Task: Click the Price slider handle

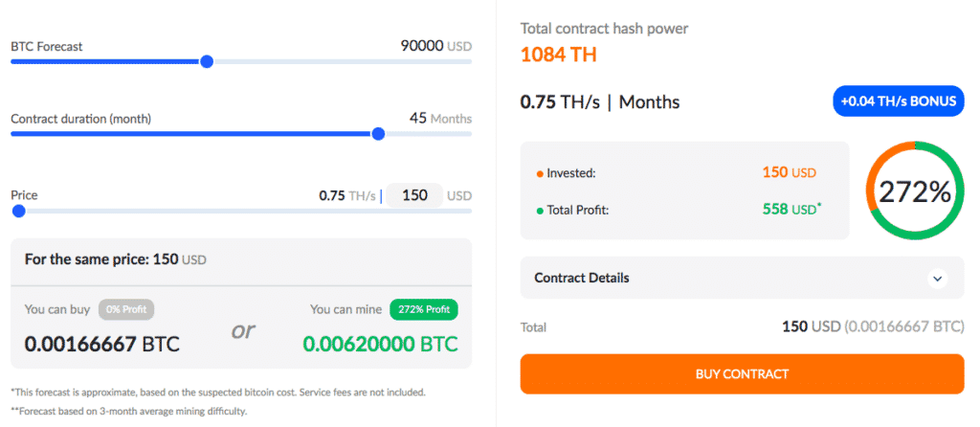Action: pyautogui.click(x=19, y=211)
